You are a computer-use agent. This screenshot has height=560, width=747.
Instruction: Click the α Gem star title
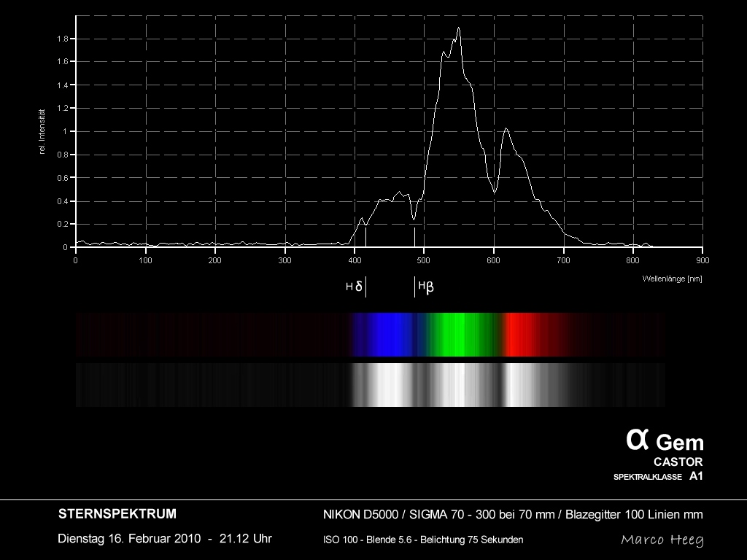click(665, 440)
